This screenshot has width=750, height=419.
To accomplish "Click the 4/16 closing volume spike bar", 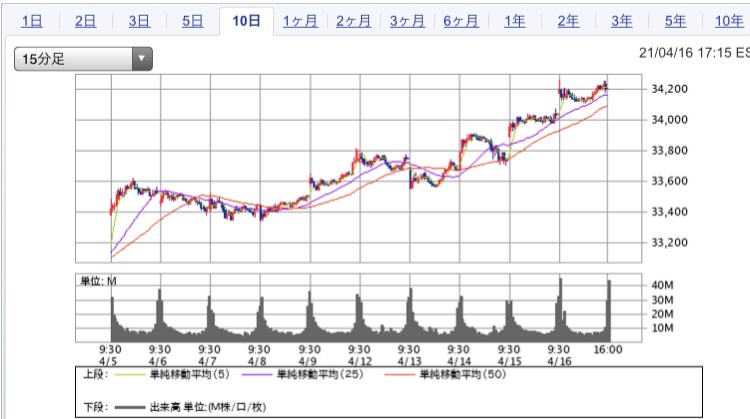I will coord(609,311).
